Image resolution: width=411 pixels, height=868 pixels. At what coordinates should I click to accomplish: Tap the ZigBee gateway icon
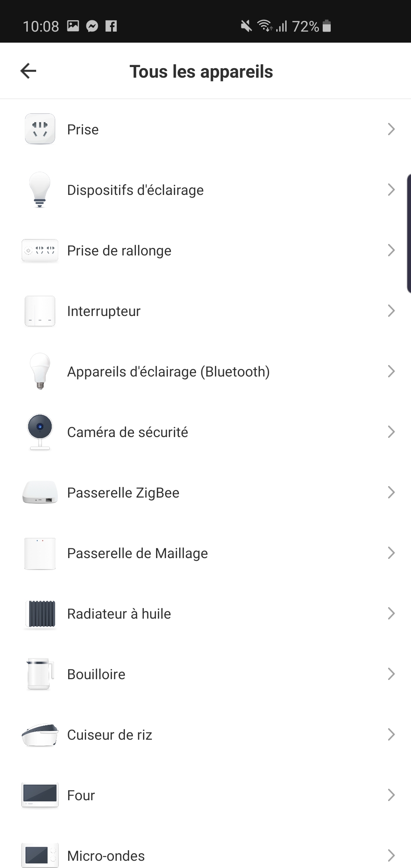pos(40,492)
